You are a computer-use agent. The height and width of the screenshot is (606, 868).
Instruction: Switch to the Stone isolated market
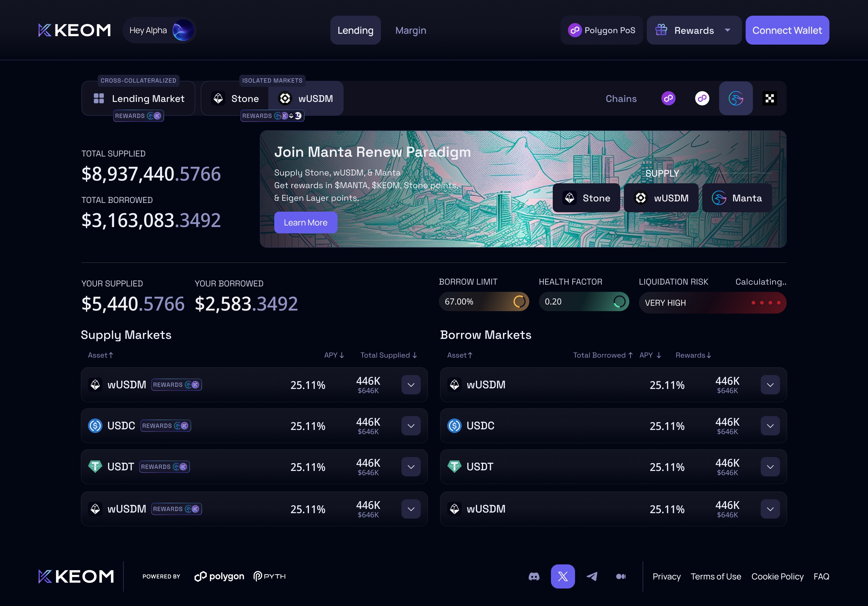click(x=235, y=99)
